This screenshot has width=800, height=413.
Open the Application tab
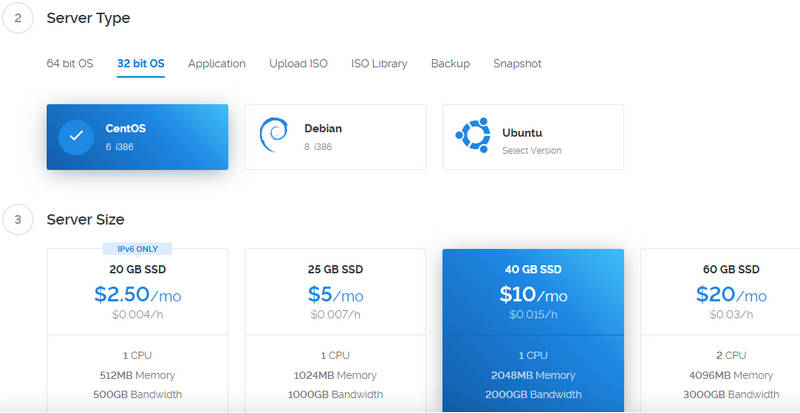coord(217,64)
